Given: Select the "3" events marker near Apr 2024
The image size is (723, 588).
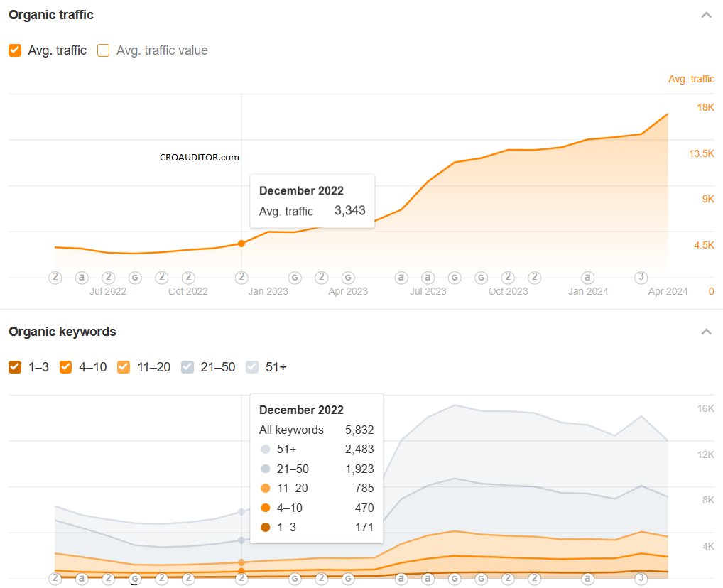Looking at the screenshot, I should point(641,278).
